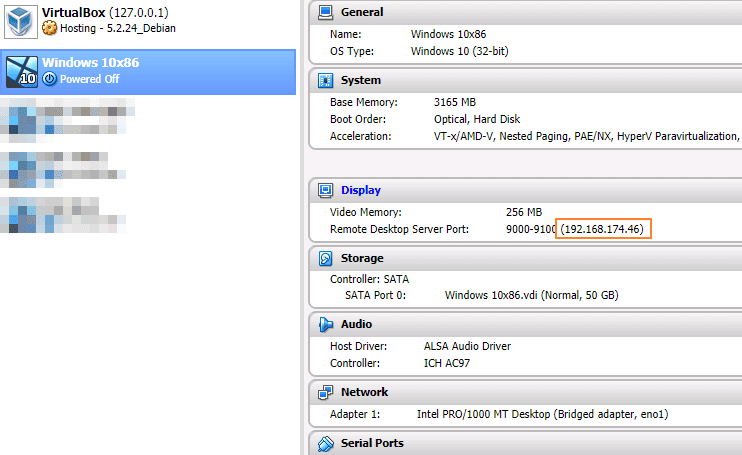The image size is (742, 455).
Task: Select the Windows 10x86 VM icon
Action: [21, 72]
